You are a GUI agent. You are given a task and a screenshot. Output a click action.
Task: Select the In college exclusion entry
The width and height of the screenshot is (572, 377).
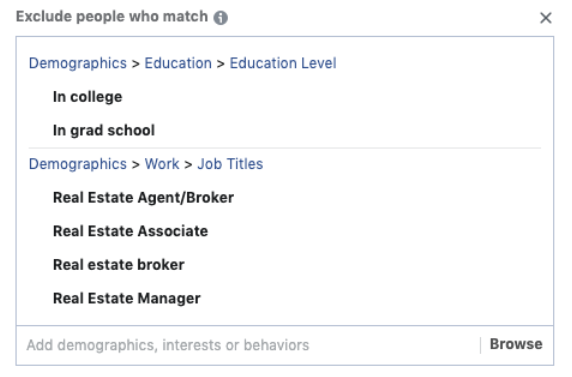pos(88,97)
